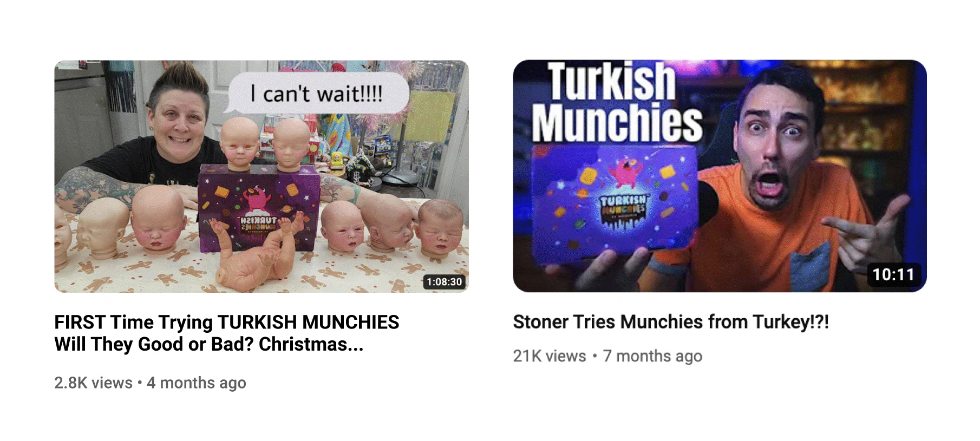Click the 'Turkish Munchies' overlay text in thumbnail
The width and height of the screenshot is (980, 441).
pos(616,102)
